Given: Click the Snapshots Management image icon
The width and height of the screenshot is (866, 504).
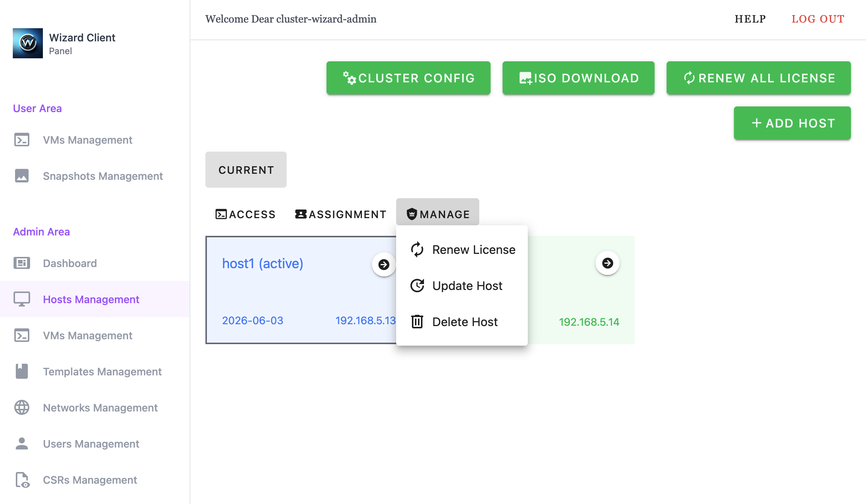Looking at the screenshot, I should 22,176.
